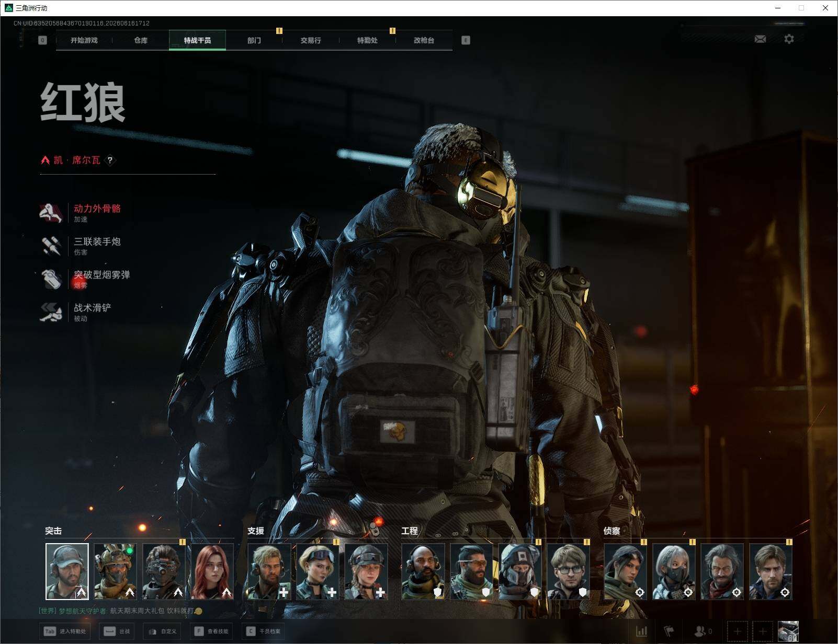This screenshot has height=644, width=838.
Task: Select the 突破型烟雾弹 skill icon
Action: coord(51,279)
